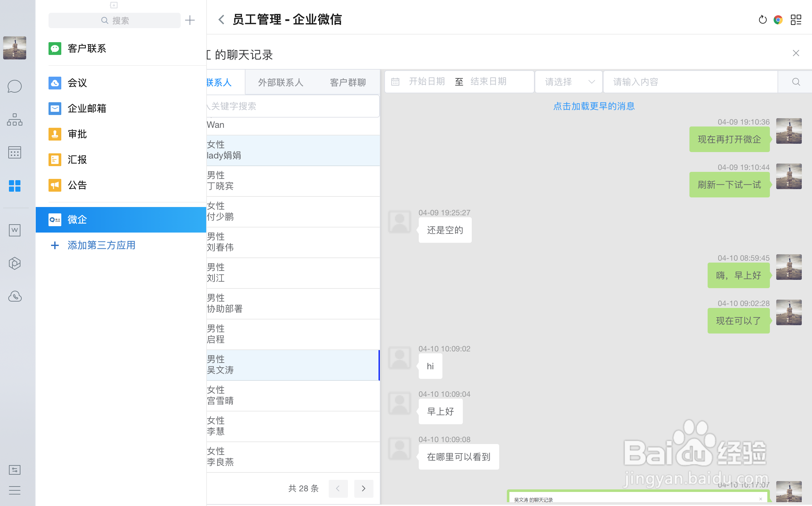Click the 搜索 search field
The width and height of the screenshot is (812, 506).
pyautogui.click(x=114, y=20)
